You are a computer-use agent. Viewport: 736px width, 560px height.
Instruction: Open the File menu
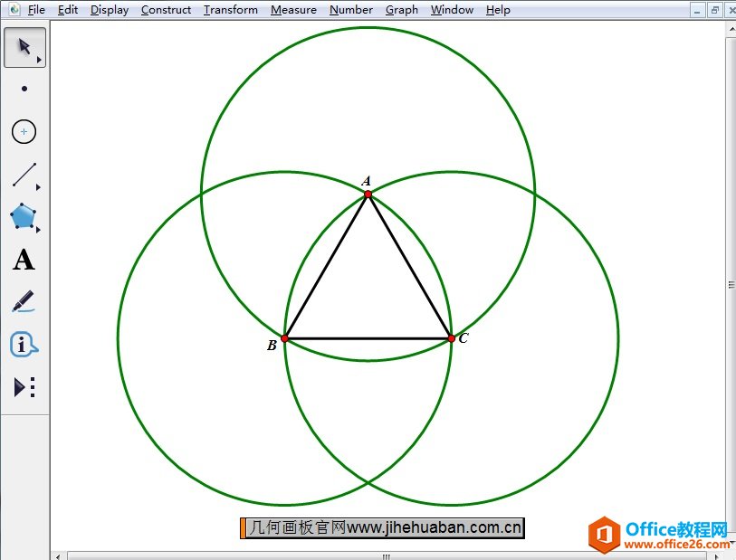[36, 10]
